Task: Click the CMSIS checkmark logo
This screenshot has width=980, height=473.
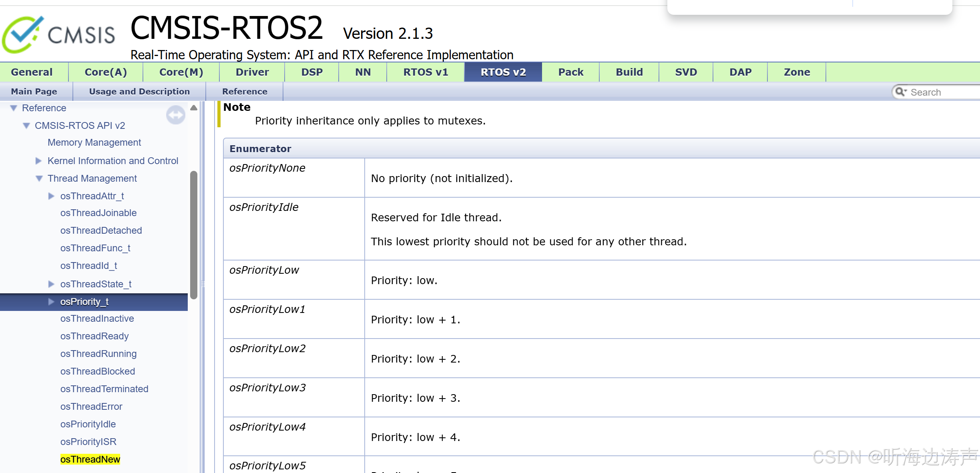Action: (x=23, y=34)
